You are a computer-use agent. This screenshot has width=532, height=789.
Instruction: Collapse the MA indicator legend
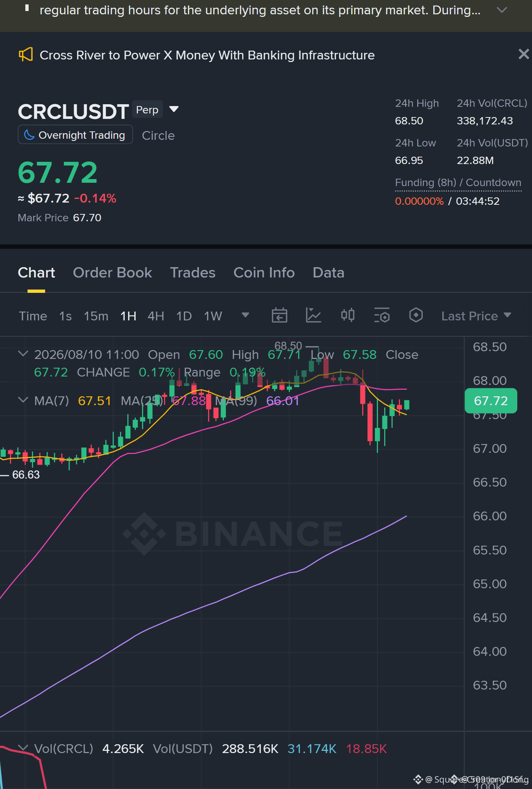23,400
